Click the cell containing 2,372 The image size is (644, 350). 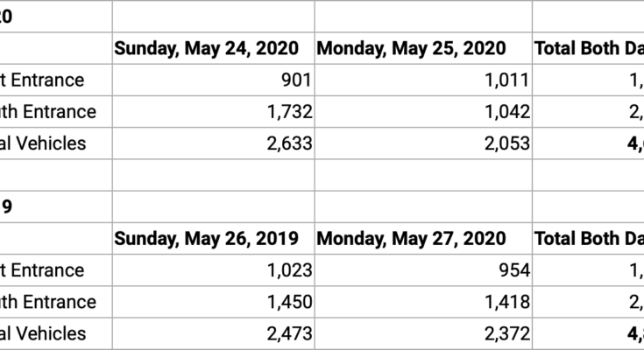coord(423,333)
